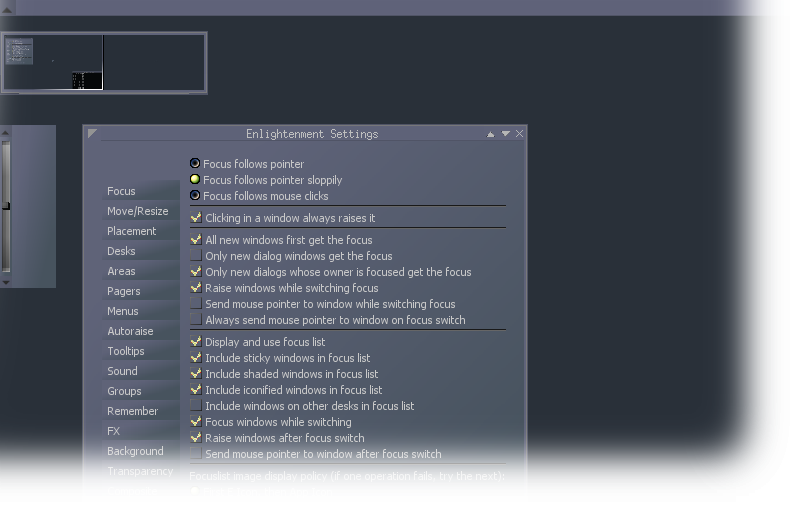Open window menu triangle in Settings titlebar

click(x=92, y=133)
